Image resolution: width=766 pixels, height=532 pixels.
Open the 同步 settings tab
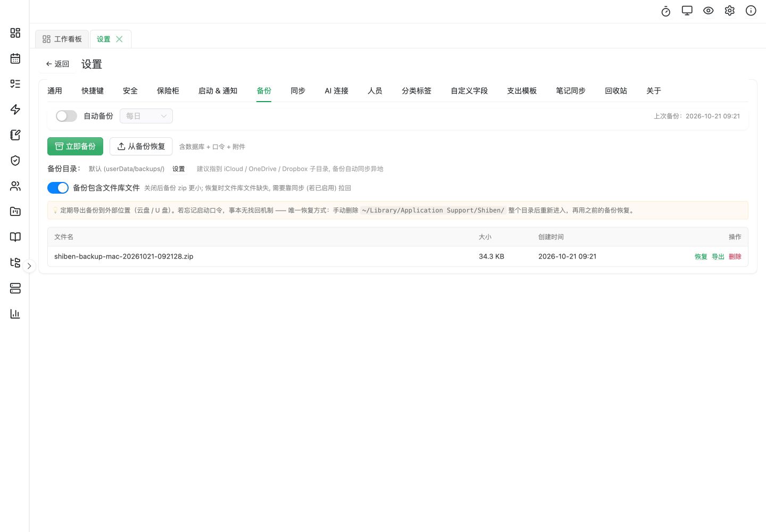(298, 91)
